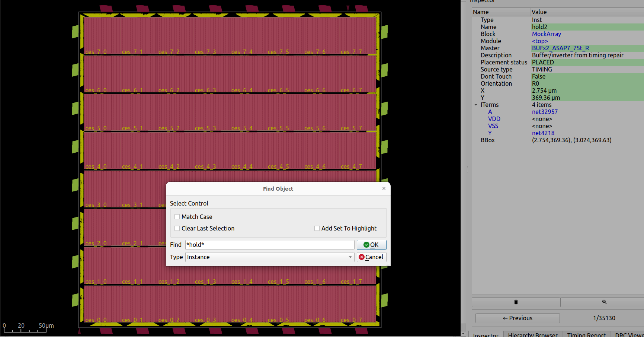The width and height of the screenshot is (644, 337).
Task: Follow the net32957 link for pin A
Action: coord(545,112)
